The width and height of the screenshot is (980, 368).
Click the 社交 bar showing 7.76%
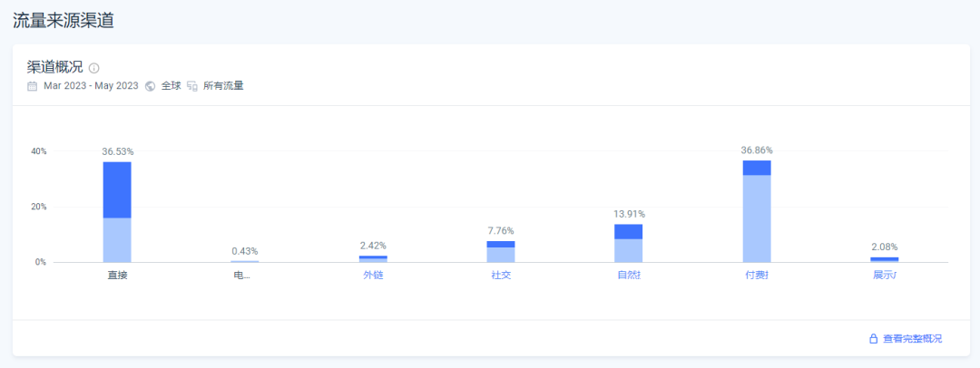coord(501,252)
